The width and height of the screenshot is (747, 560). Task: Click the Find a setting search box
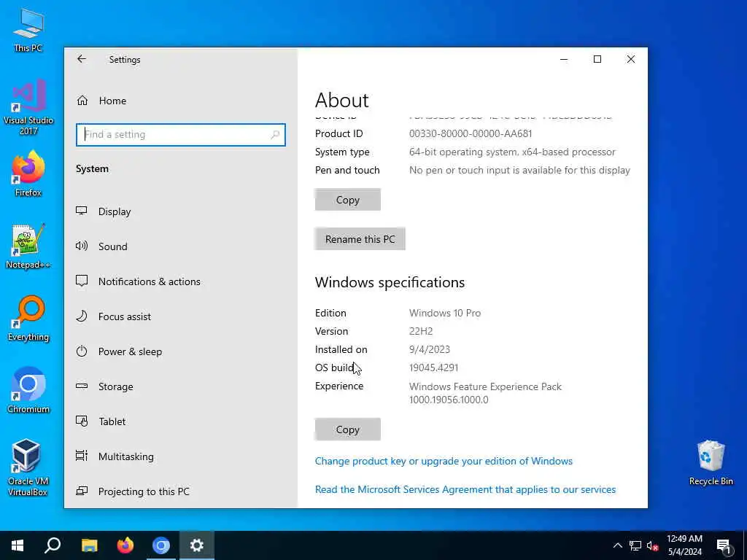point(181,135)
